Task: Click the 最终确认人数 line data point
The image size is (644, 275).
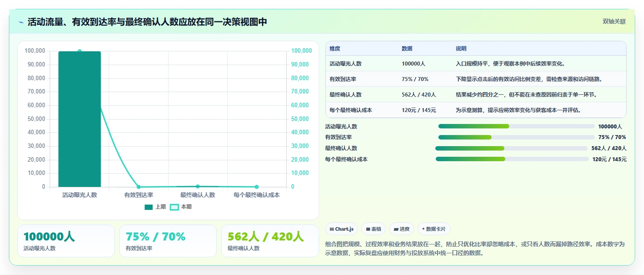Action: (x=198, y=186)
